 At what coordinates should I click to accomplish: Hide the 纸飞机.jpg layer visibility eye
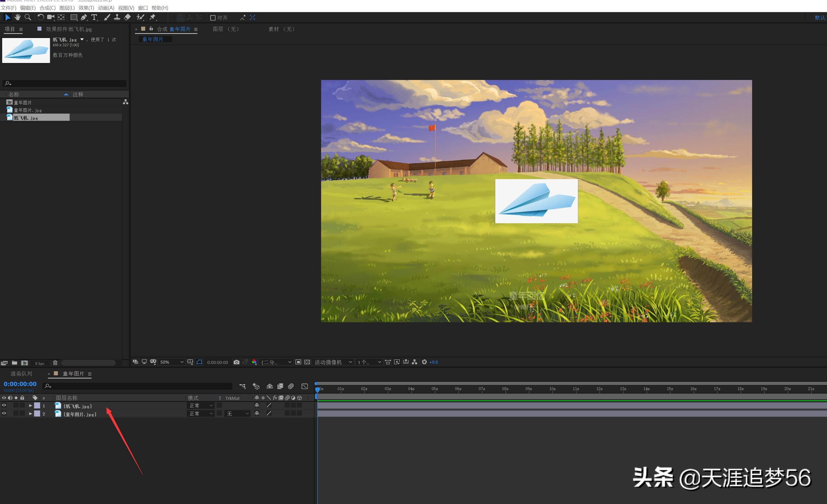pyautogui.click(x=4, y=405)
